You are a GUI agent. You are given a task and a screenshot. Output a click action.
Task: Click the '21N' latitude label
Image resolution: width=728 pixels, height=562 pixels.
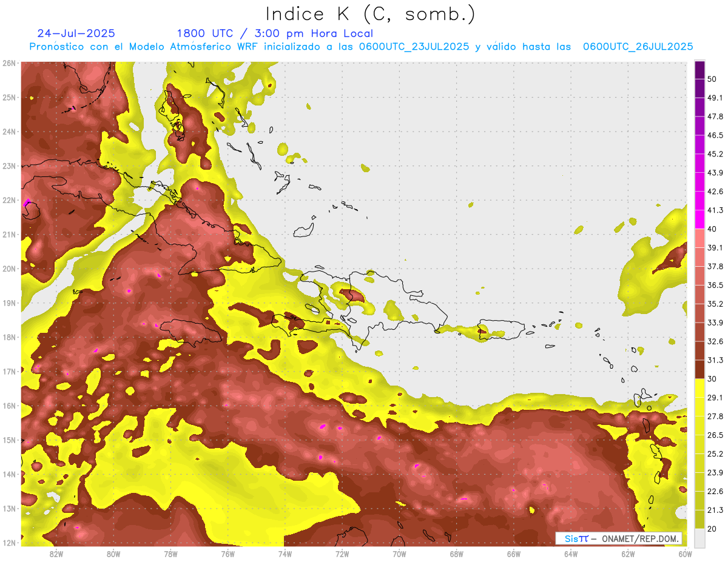point(8,235)
